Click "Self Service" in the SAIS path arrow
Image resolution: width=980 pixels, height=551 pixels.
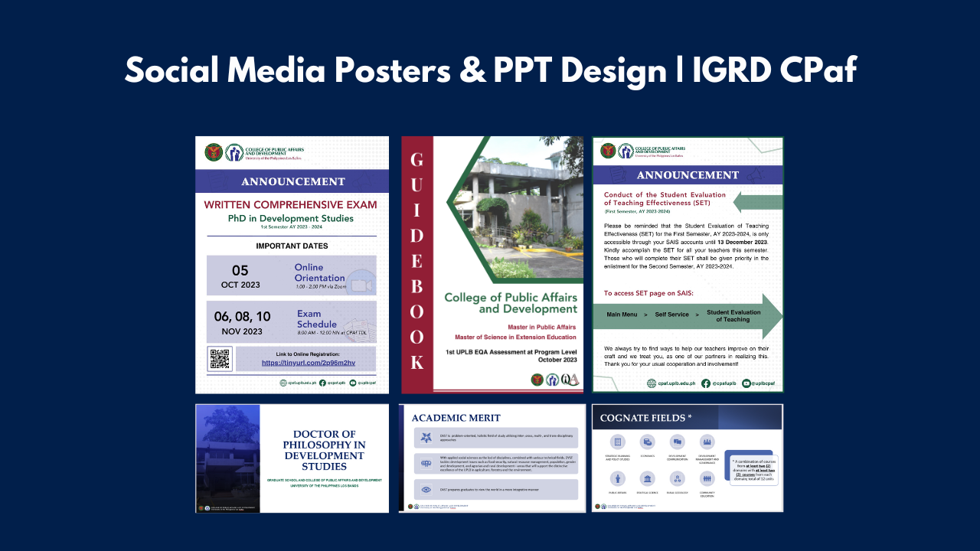pyautogui.click(x=671, y=315)
